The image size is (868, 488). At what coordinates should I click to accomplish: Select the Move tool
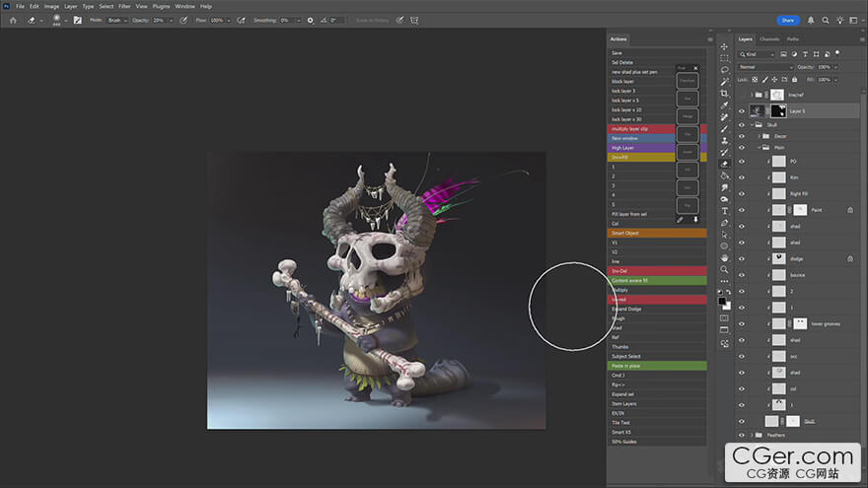click(724, 46)
